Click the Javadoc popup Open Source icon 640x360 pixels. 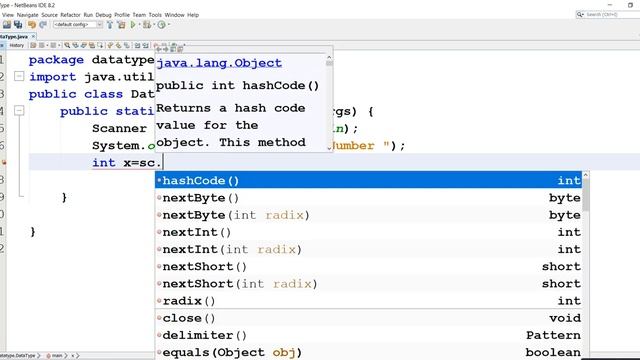[x=180, y=49]
